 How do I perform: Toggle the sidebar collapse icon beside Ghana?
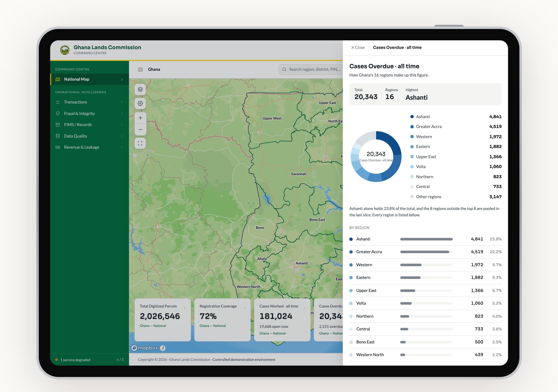click(x=140, y=69)
